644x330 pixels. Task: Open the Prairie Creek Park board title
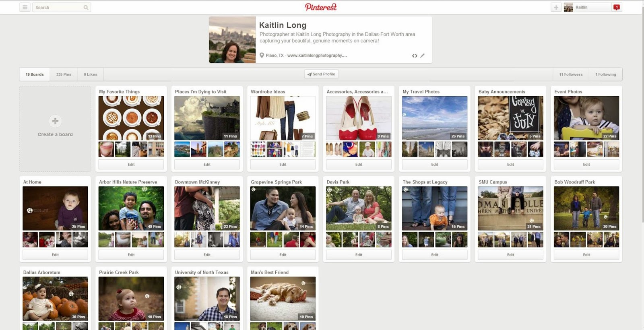(119, 272)
